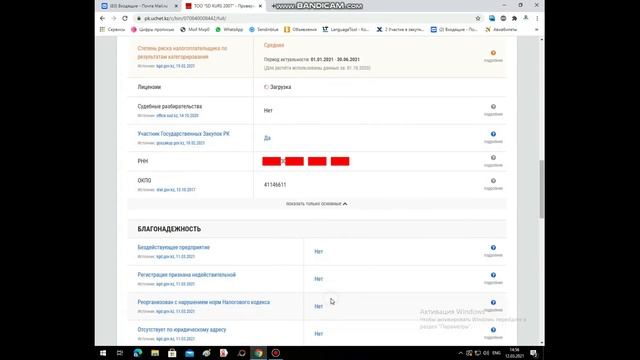Switch to Chrome in the taskbar
Viewport: 640px width, 360px height.
coord(259,353)
